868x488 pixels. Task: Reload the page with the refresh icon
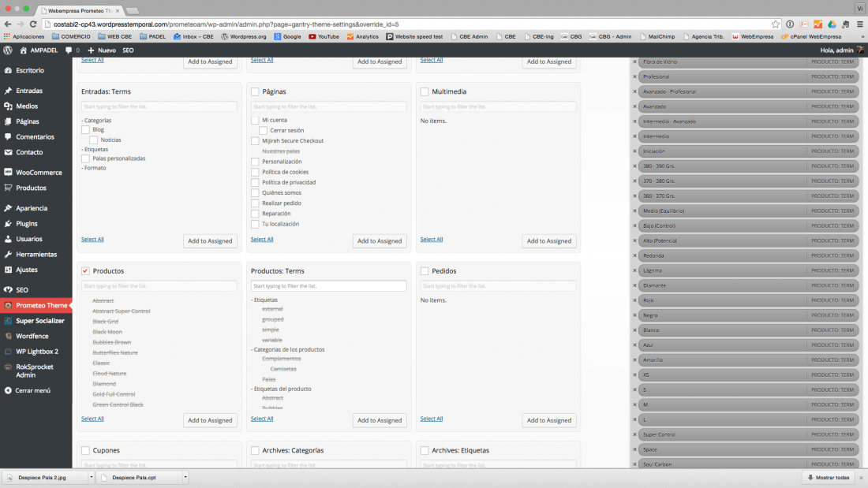pos(33,24)
